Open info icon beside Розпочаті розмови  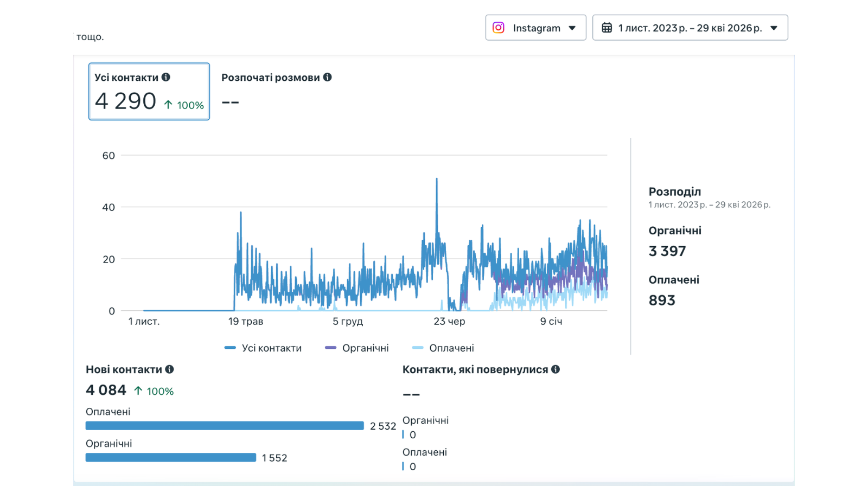(328, 77)
